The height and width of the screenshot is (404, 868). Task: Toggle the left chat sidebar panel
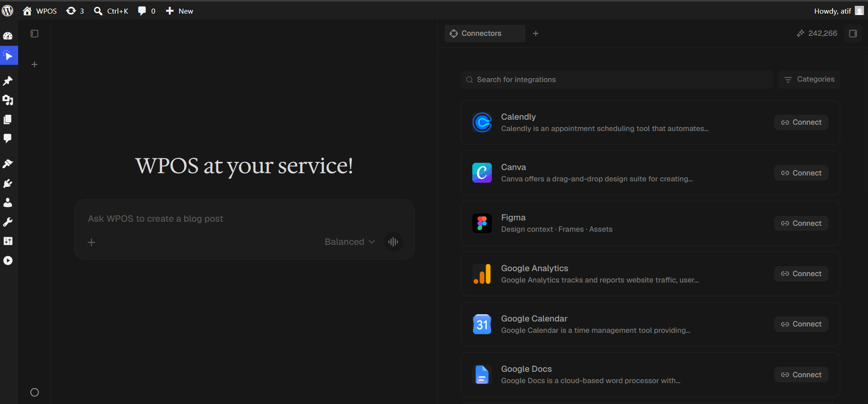click(34, 34)
